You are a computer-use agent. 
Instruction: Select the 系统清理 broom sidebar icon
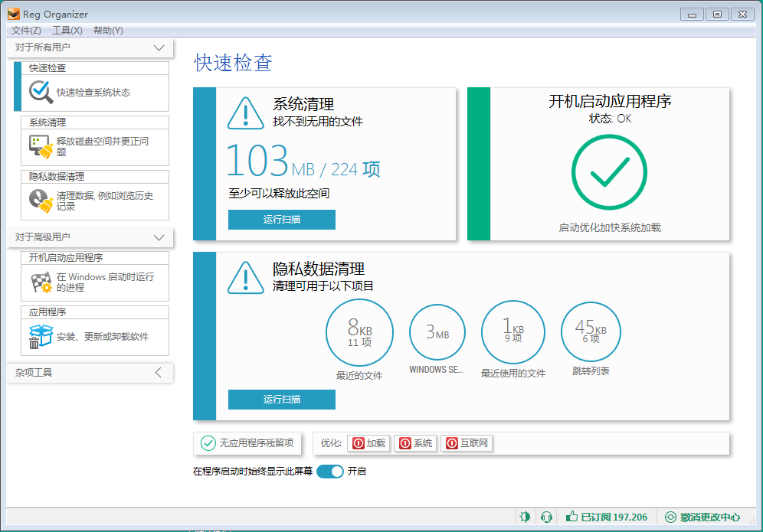[41, 145]
